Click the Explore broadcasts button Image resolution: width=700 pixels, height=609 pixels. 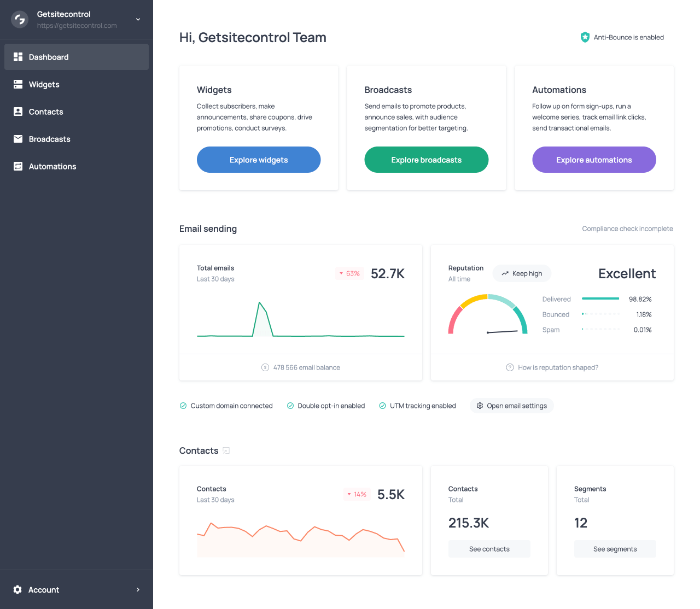tap(426, 160)
